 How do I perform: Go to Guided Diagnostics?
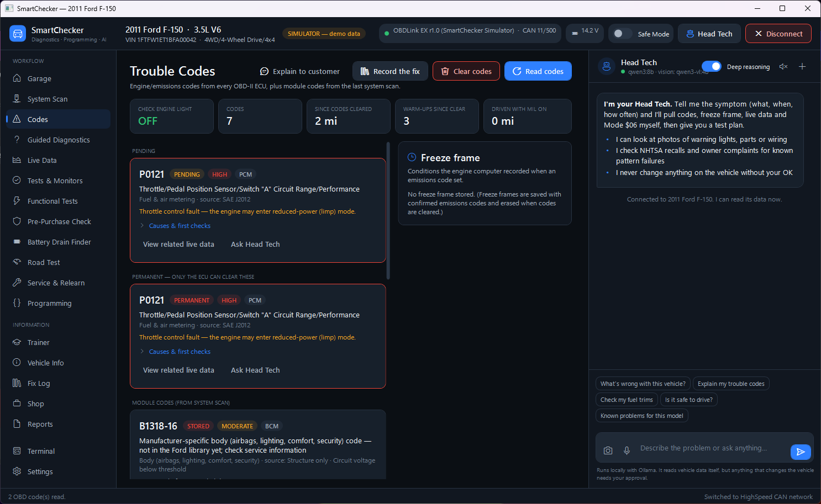58,140
